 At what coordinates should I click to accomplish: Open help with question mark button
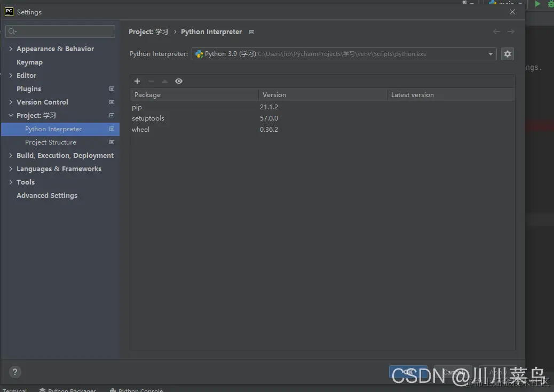(15, 372)
